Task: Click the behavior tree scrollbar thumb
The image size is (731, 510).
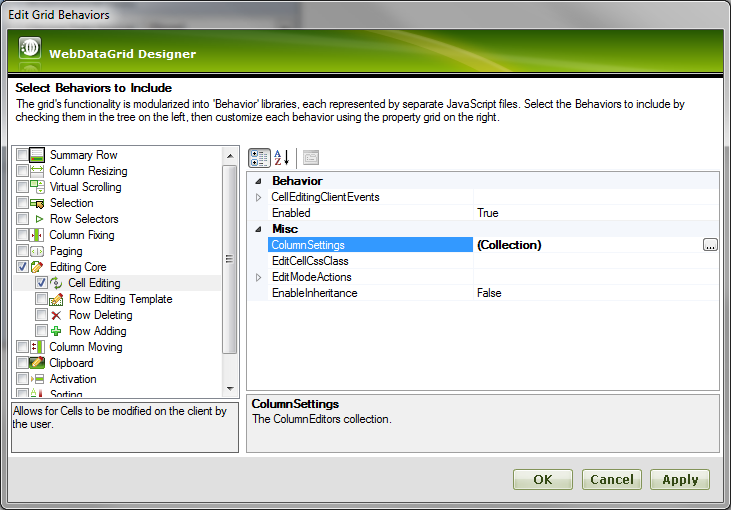Action: [230, 259]
